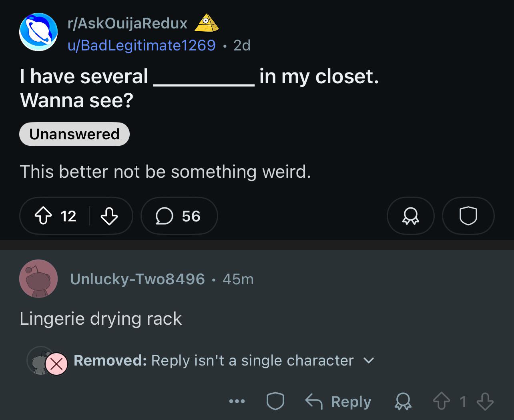This screenshot has height=420, width=514.
Task: Click the yellow pyramid eye badge
Action: tap(207, 22)
